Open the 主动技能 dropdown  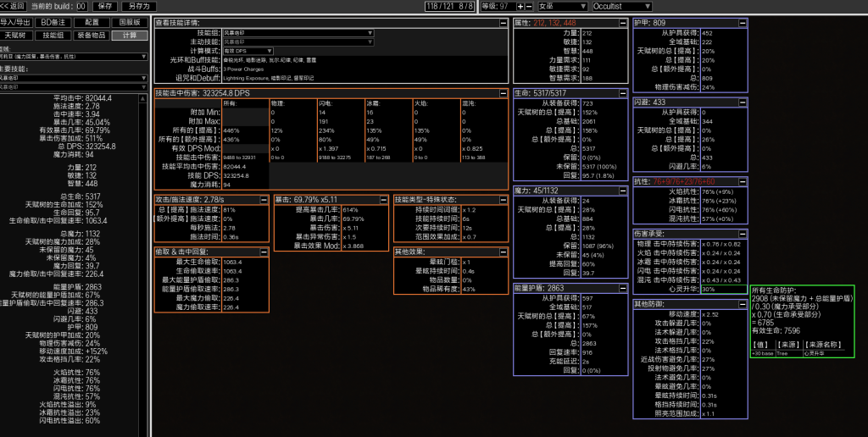click(x=298, y=42)
